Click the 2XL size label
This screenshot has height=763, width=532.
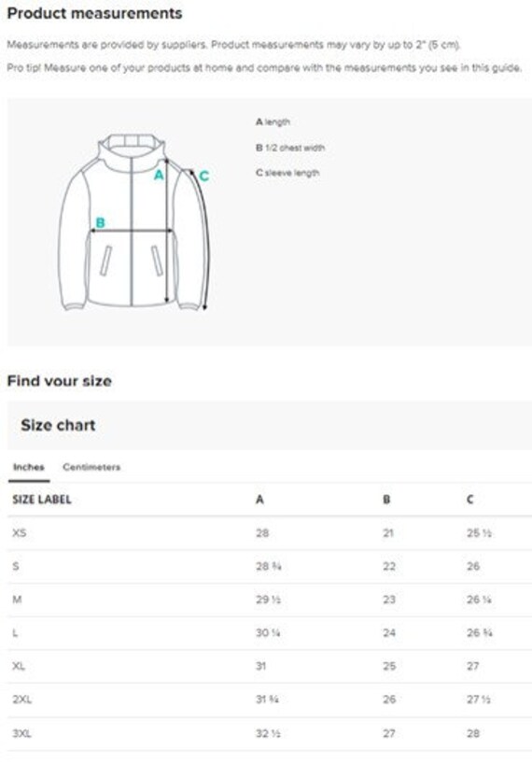[21, 699]
